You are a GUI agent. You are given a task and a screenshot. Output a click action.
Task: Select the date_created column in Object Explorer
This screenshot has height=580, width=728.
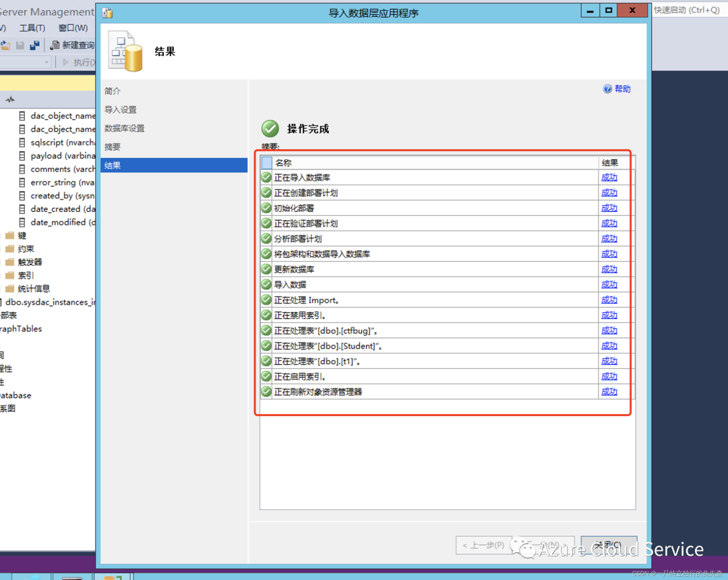point(57,209)
